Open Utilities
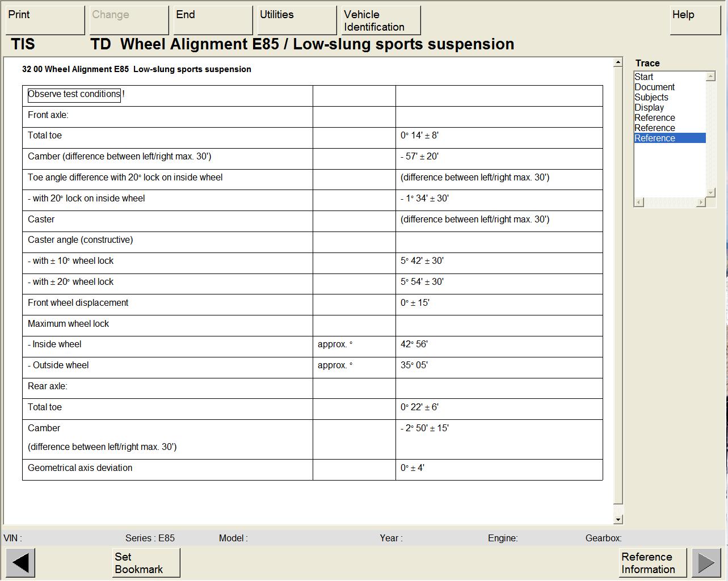Image resolution: width=728 pixels, height=581 pixels. [297, 20]
